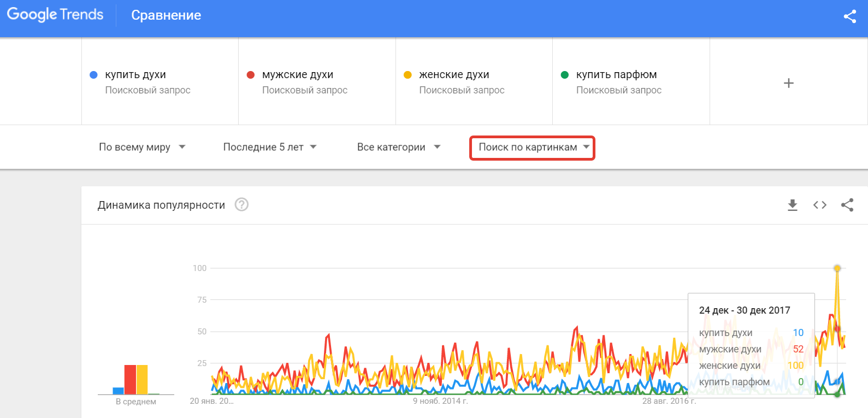
Task: Click the red average bar
Action: (x=130, y=379)
